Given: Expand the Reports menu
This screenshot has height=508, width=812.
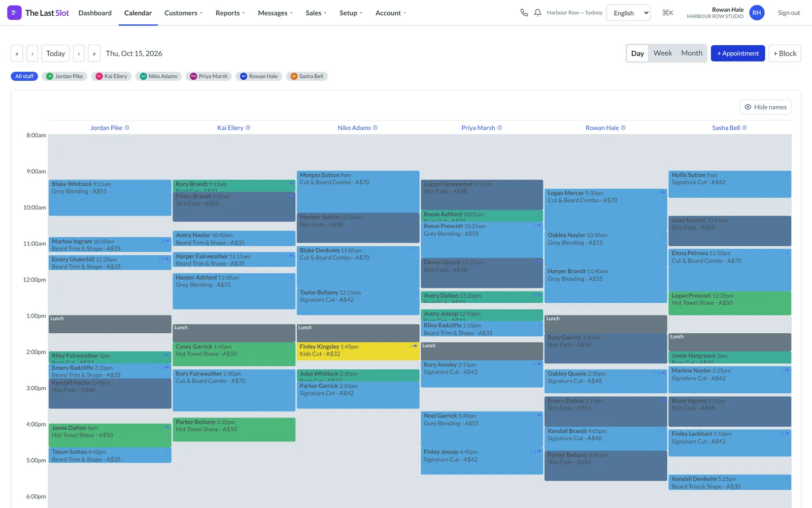Looking at the screenshot, I should point(230,13).
